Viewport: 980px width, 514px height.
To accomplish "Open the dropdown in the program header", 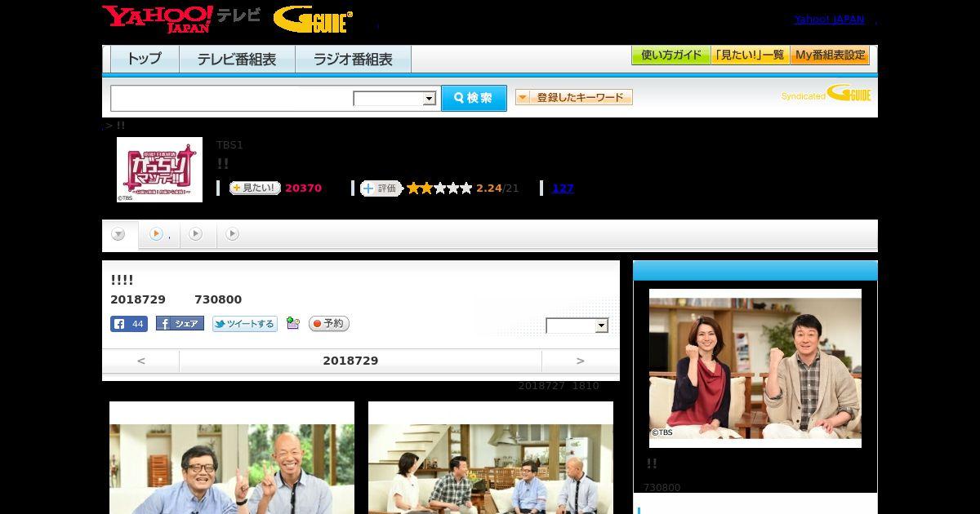I will [x=577, y=326].
